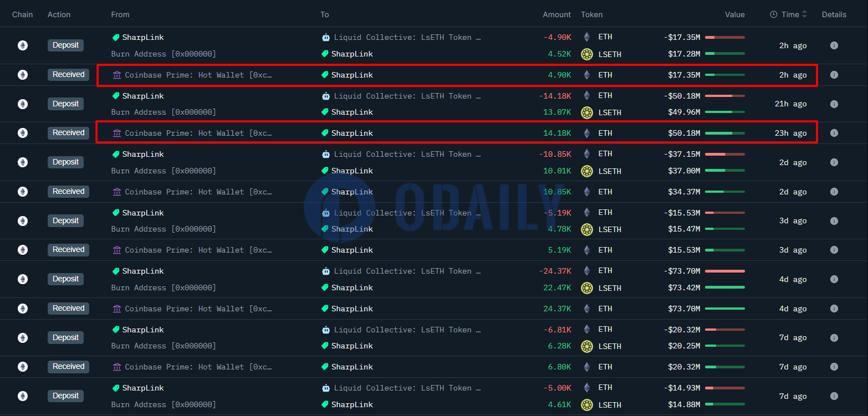Viewport: 868px width, 416px height.
Task: Open Liquid Collective: LsETH Token in 2h ago row
Action: point(407,38)
